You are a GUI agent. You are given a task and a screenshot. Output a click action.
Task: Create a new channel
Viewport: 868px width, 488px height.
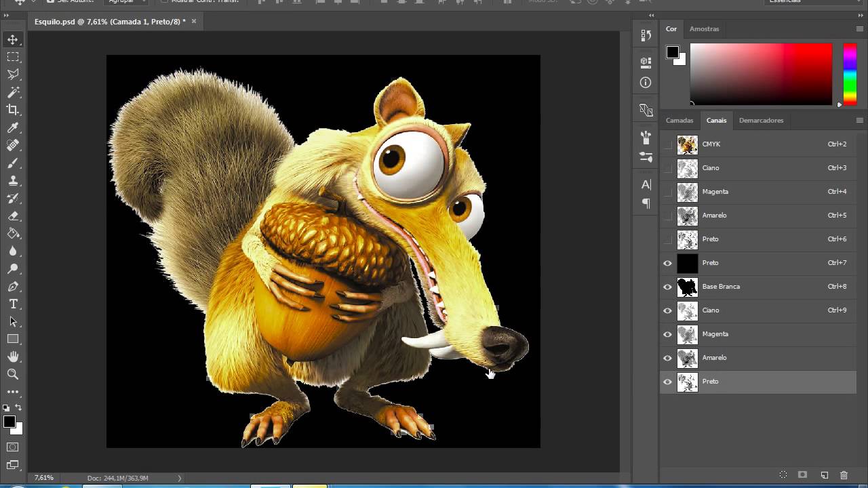825,475
